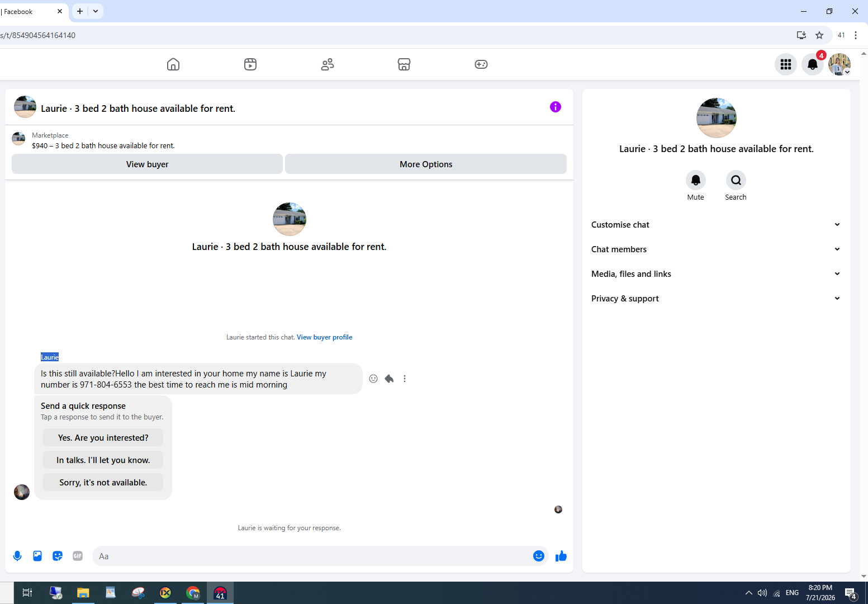Bookmark this page with the star icon

pos(819,35)
